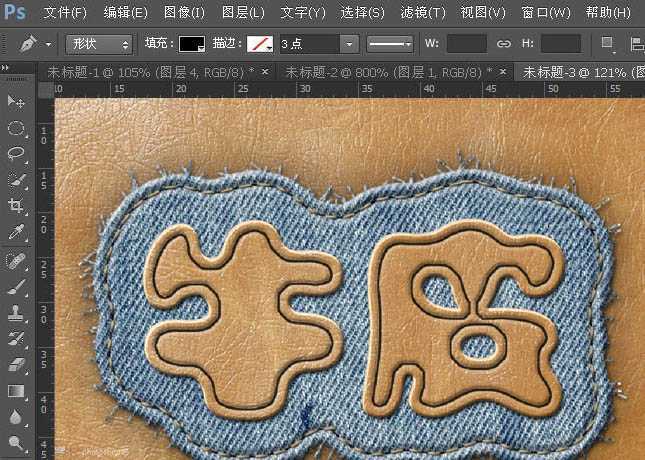Click the 填充 fill color swatch
Image resolution: width=645 pixels, height=460 pixels.
(192, 44)
